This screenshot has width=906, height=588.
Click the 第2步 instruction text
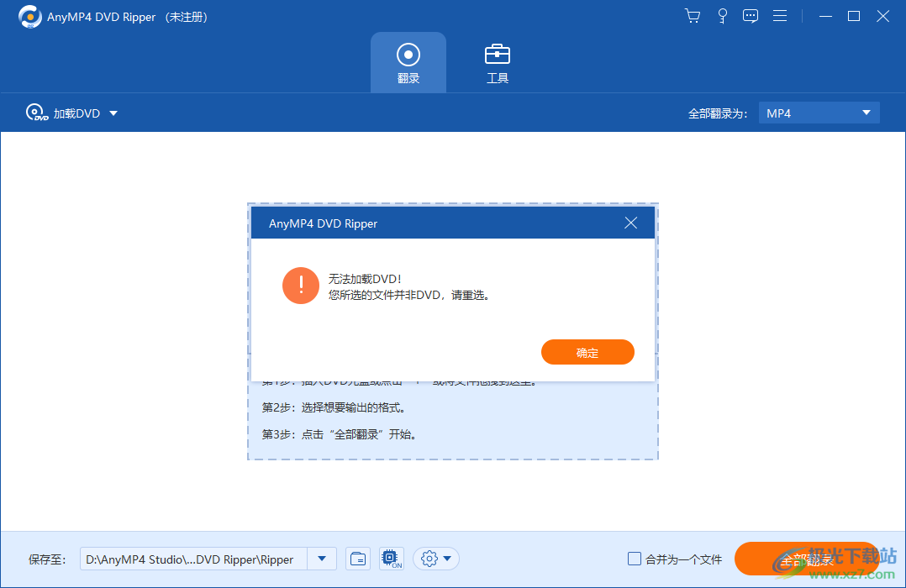[335, 407]
